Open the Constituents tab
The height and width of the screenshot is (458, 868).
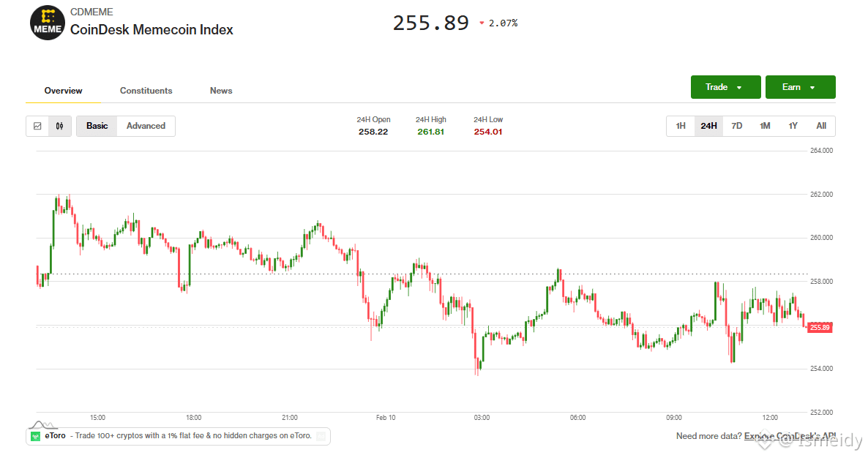coord(146,91)
